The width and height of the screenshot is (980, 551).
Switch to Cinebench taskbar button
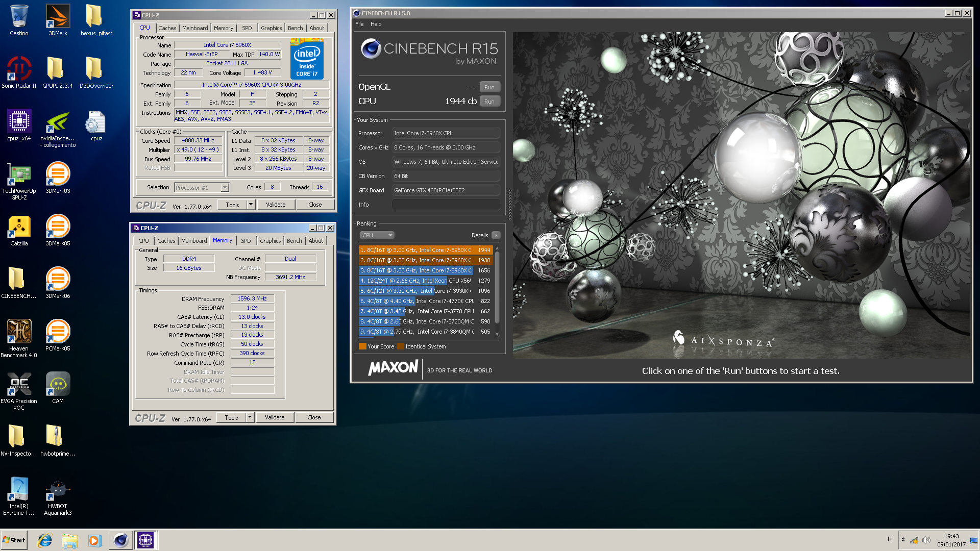pyautogui.click(x=120, y=540)
